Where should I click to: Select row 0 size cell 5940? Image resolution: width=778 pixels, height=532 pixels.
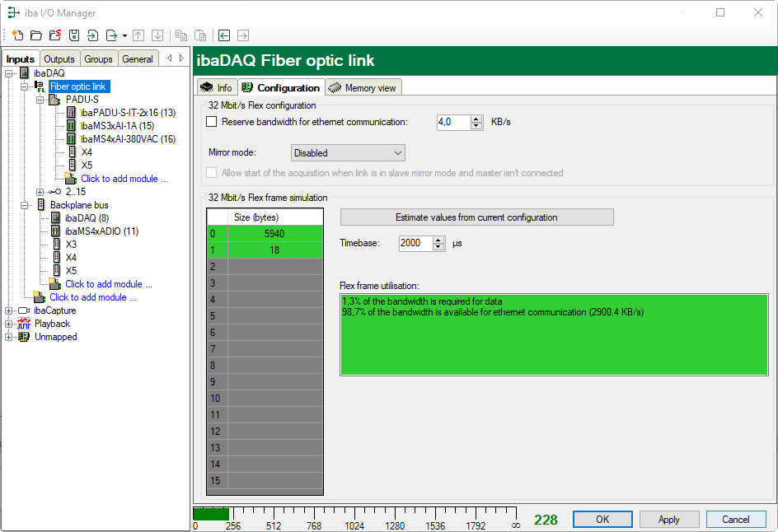[275, 234]
